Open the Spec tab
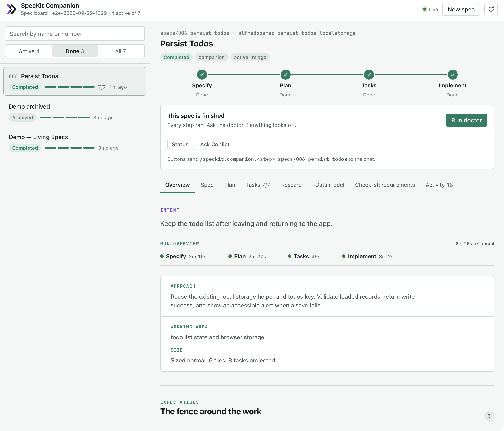Screen dimensions: 504x431 pyautogui.click(x=207, y=185)
